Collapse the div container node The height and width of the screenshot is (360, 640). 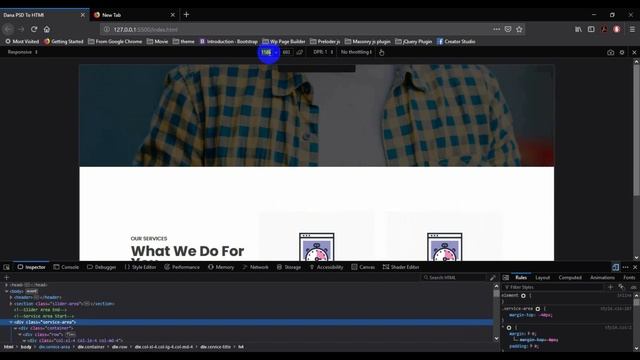click(x=16, y=328)
